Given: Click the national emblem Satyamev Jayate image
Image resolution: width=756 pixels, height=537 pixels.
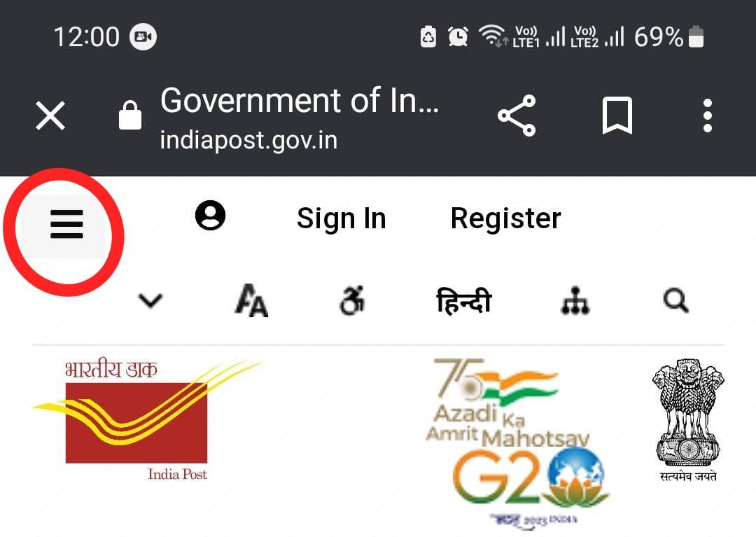Looking at the screenshot, I should pos(688,420).
